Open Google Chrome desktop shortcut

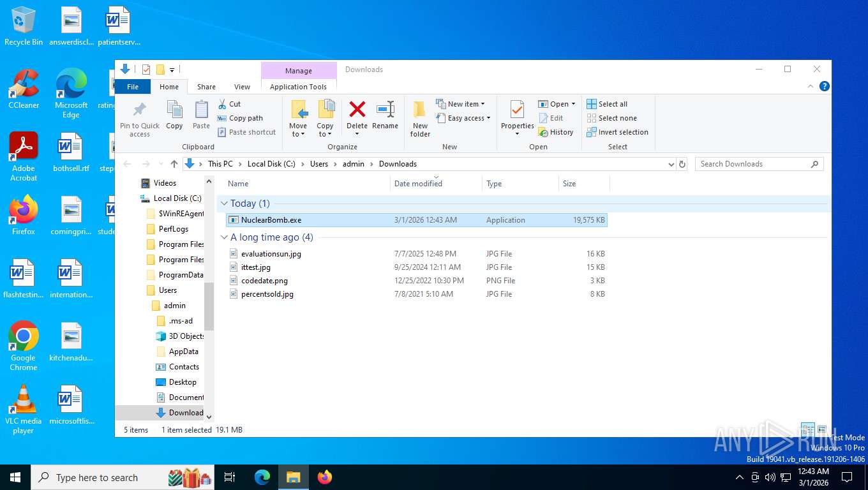tap(24, 346)
